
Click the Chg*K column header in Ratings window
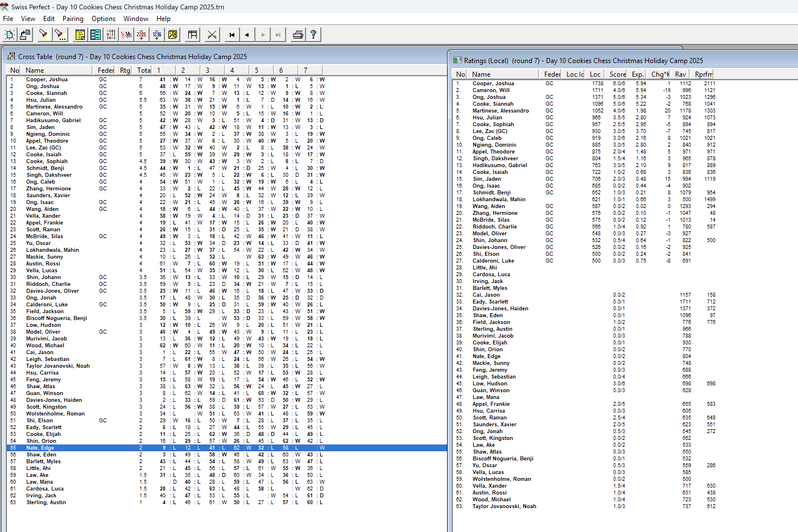[659, 74]
